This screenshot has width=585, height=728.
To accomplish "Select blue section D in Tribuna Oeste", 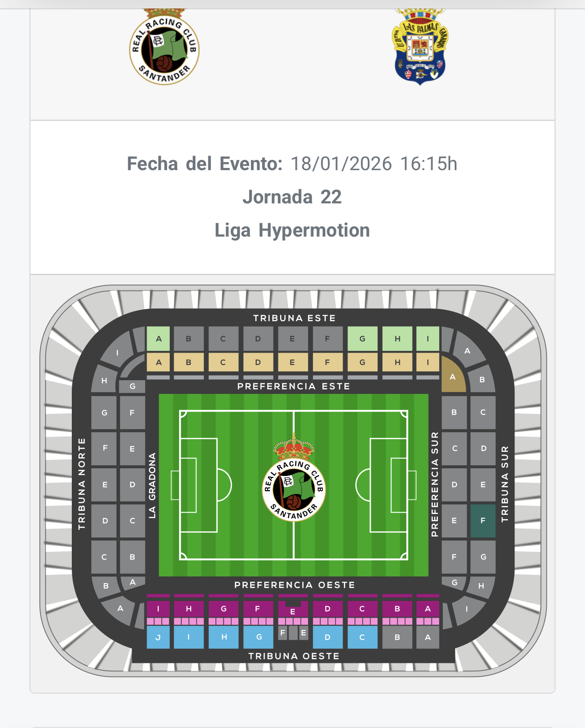I will pyautogui.click(x=328, y=637).
